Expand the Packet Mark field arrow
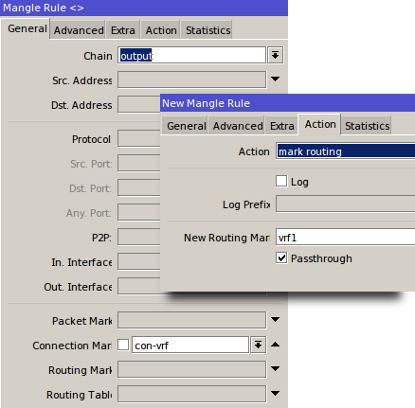415x408 pixels. click(275, 320)
